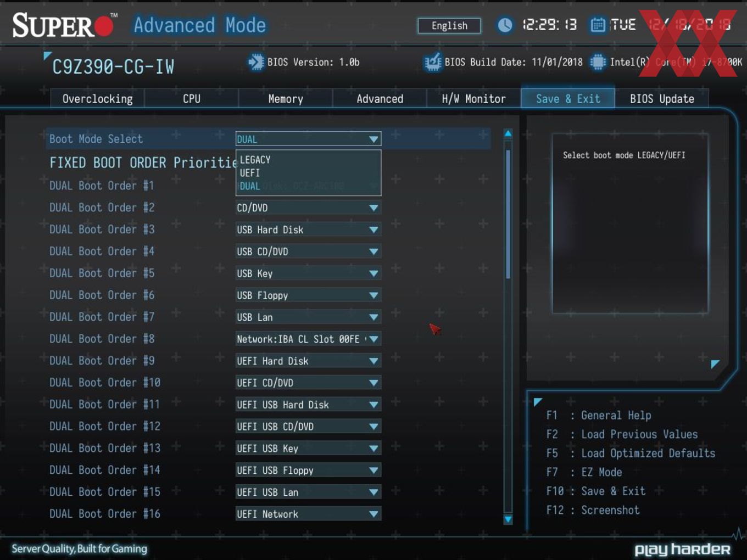Open the USB Floppy dropdown

pyautogui.click(x=308, y=295)
